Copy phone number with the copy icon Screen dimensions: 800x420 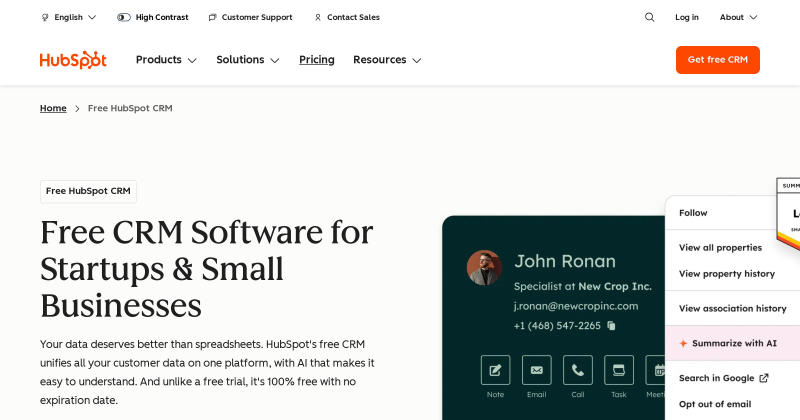(x=611, y=326)
